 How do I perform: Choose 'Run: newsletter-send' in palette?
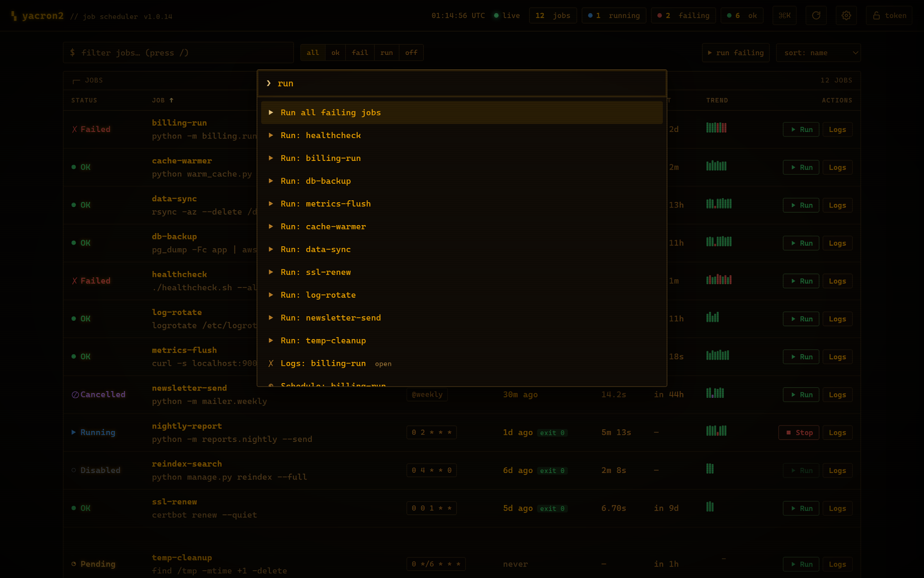tap(462, 318)
